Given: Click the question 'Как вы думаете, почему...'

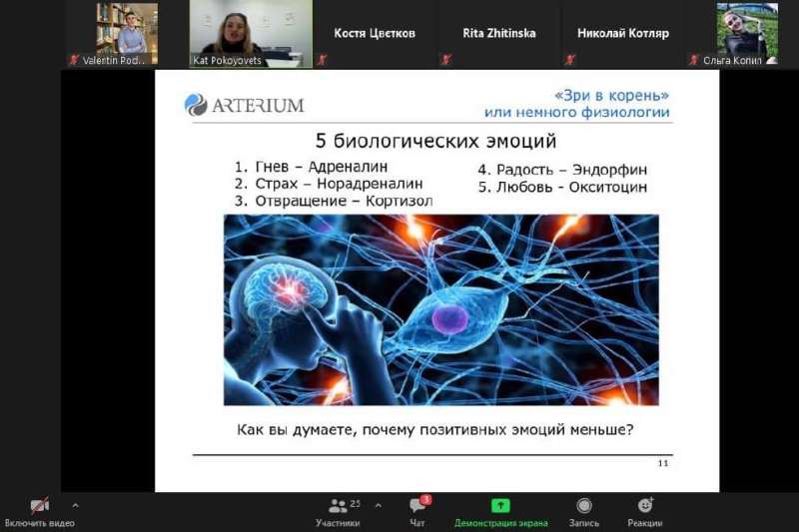Looking at the screenshot, I should click(x=435, y=429).
